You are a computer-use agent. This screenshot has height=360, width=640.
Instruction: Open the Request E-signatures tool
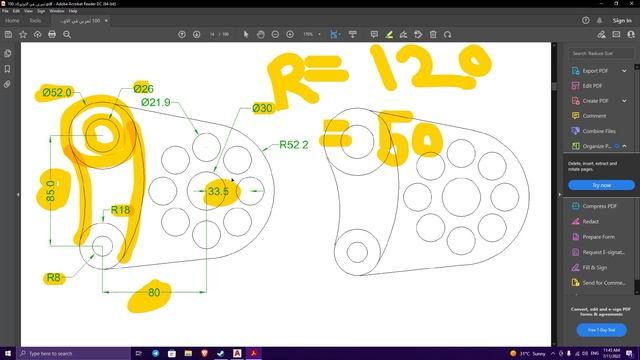(x=603, y=252)
